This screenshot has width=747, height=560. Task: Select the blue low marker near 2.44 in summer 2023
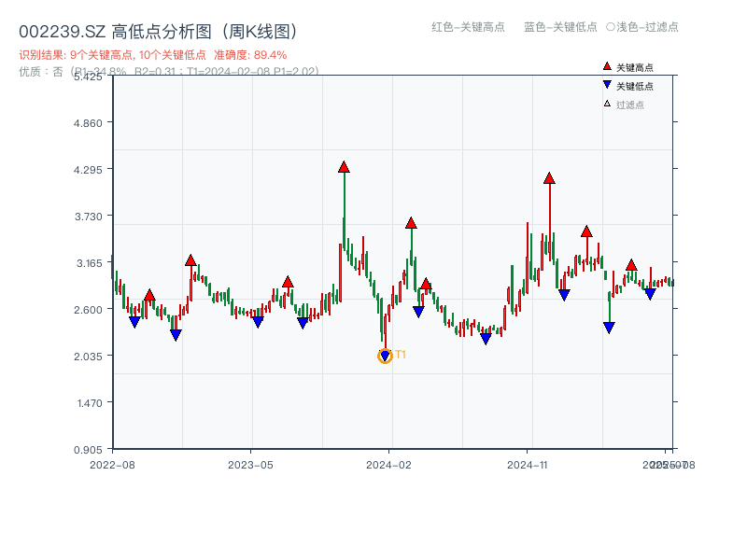[x=303, y=323]
